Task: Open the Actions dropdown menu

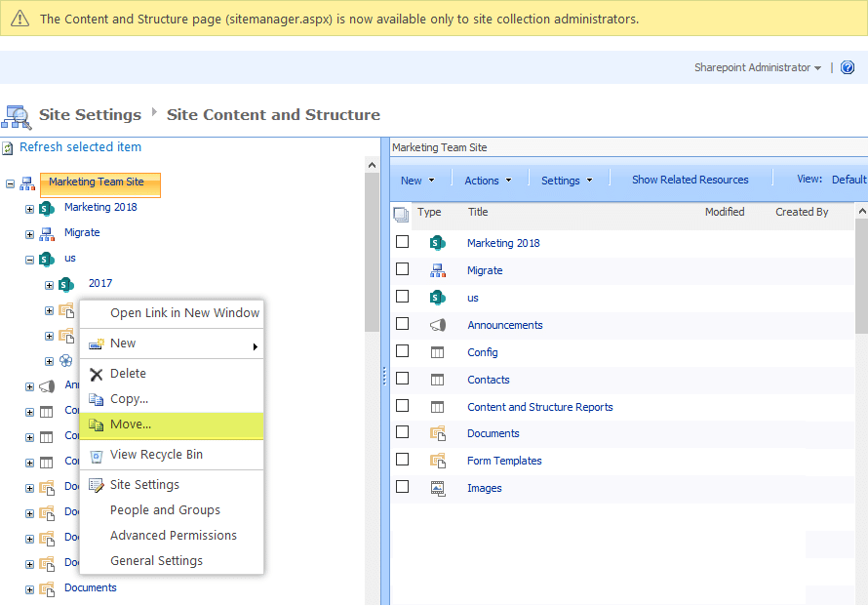Action: click(x=488, y=181)
